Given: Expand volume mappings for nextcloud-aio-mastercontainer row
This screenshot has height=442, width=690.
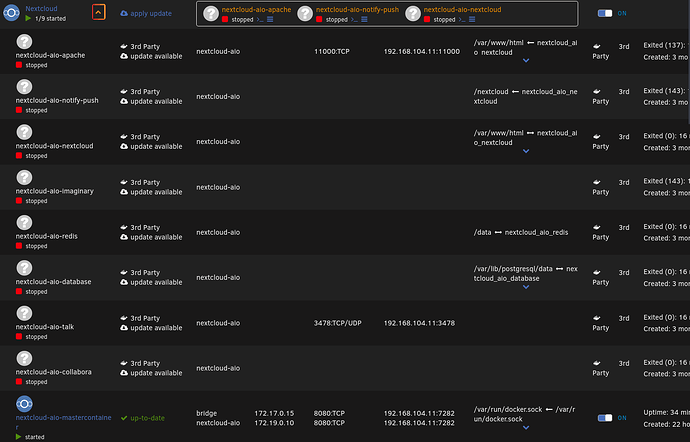Looking at the screenshot, I should click(526, 428).
